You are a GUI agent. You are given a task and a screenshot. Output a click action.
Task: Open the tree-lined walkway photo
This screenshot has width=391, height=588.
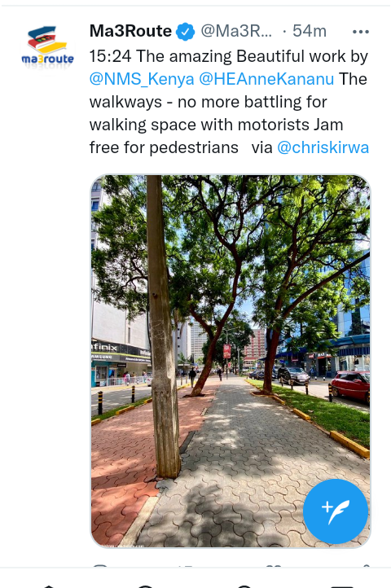coord(231,361)
